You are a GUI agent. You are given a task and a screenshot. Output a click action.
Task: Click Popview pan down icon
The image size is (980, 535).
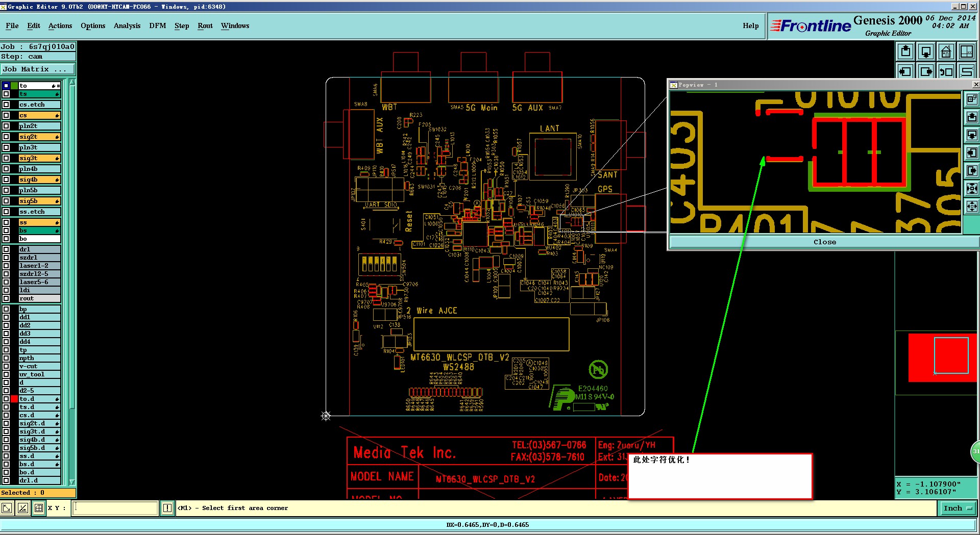pos(972,135)
